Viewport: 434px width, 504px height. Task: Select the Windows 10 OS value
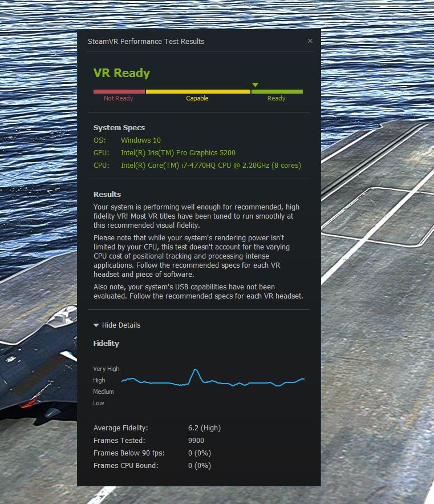pyautogui.click(x=141, y=140)
